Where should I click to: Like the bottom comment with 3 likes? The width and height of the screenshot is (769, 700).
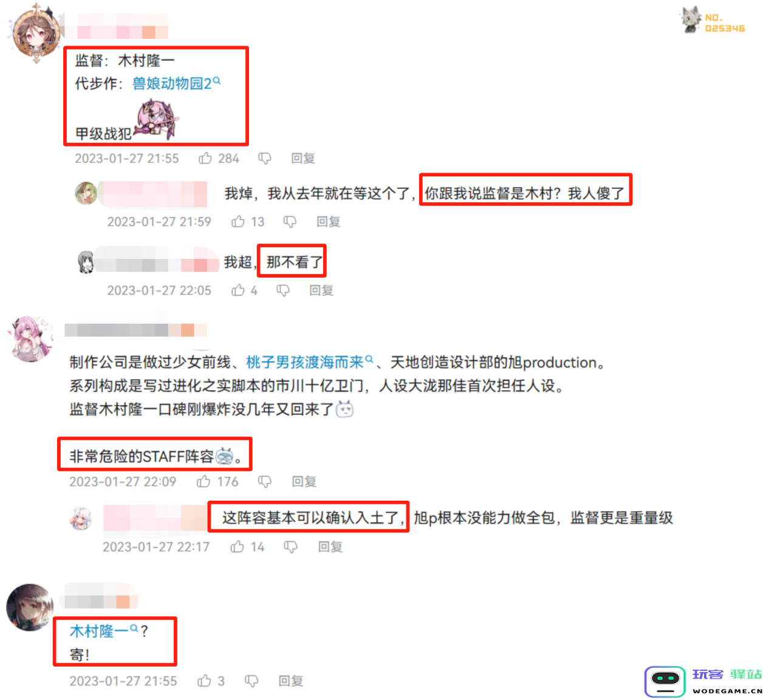pyautogui.click(x=205, y=681)
